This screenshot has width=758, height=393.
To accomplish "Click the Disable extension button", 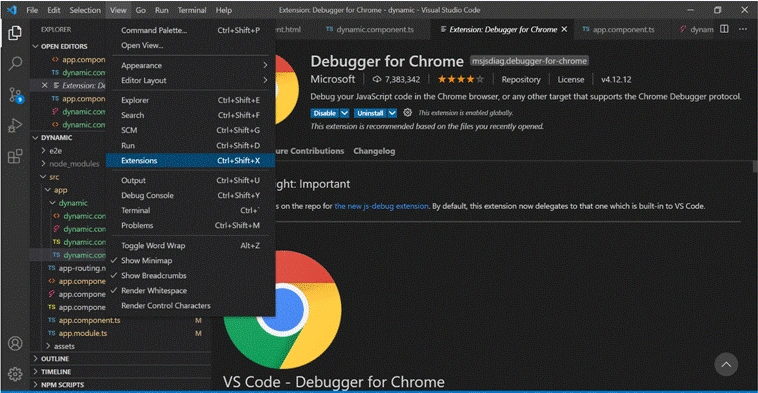I will pos(324,113).
